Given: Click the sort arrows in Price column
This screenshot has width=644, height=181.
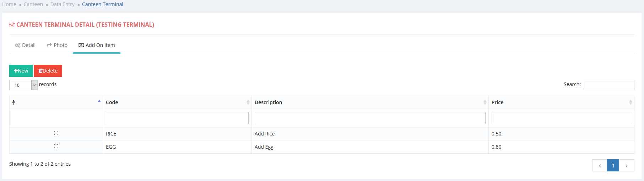Looking at the screenshot, I should [631, 102].
